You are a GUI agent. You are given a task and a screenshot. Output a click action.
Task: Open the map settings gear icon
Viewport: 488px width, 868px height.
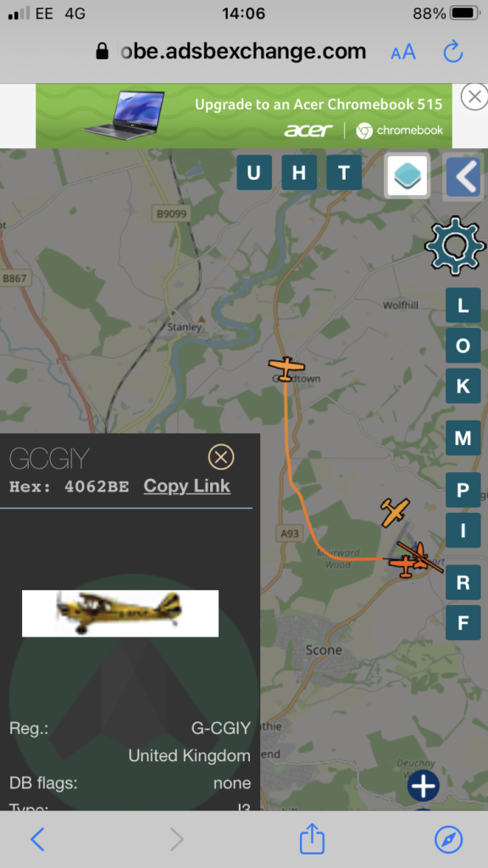(454, 245)
